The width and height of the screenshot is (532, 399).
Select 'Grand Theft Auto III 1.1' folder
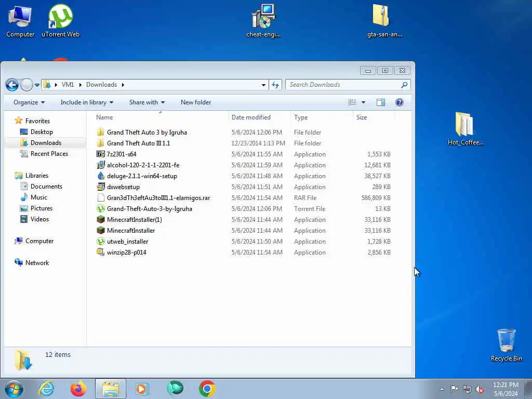coord(138,143)
